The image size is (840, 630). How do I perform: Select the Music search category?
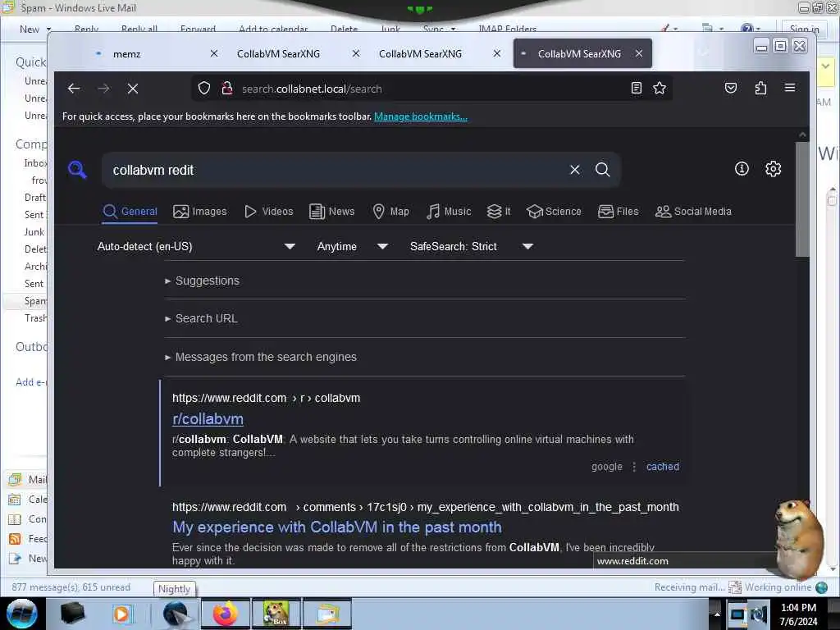coord(449,211)
